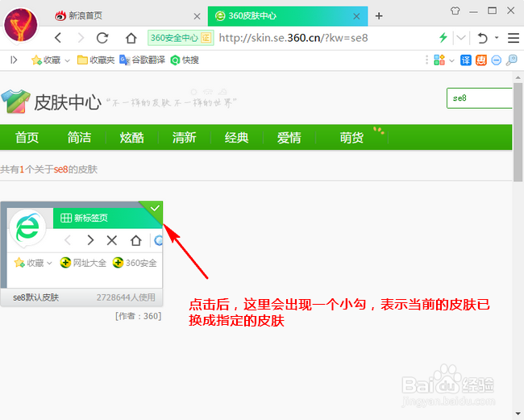This screenshot has width=524, height=420.
Task: Open the 爱情 category
Action: [x=289, y=137]
